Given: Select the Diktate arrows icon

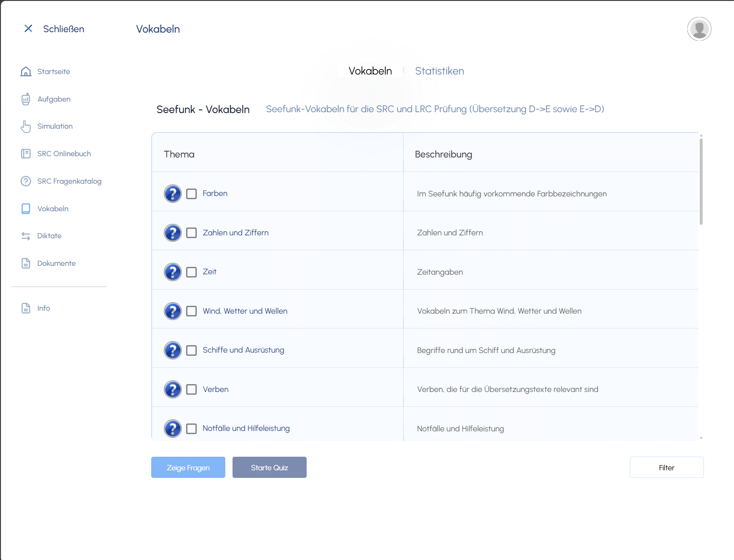Looking at the screenshot, I should [x=26, y=236].
